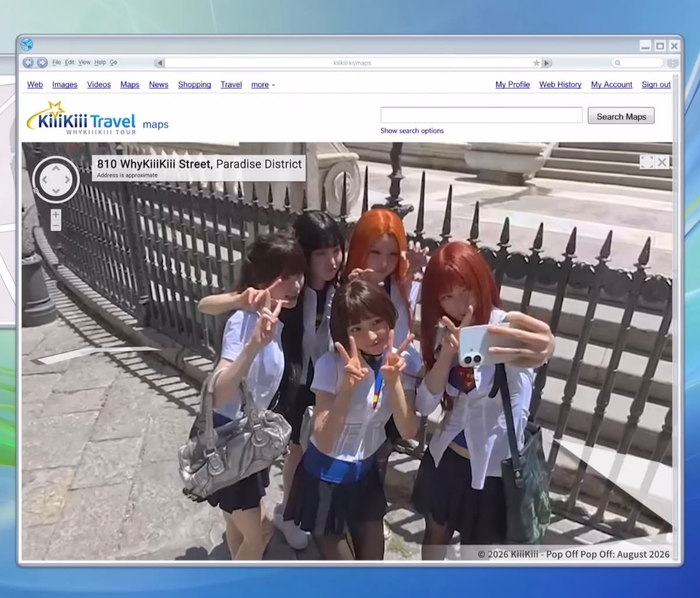Open the View menu

[85, 62]
